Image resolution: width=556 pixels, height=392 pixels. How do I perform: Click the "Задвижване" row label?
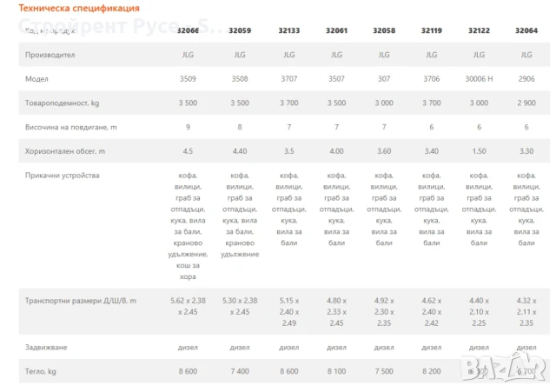click(46, 348)
